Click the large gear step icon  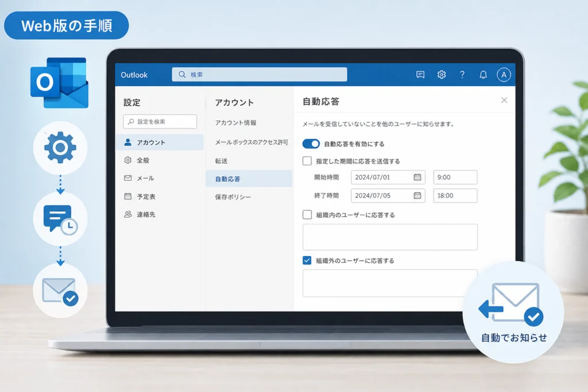[x=60, y=148]
